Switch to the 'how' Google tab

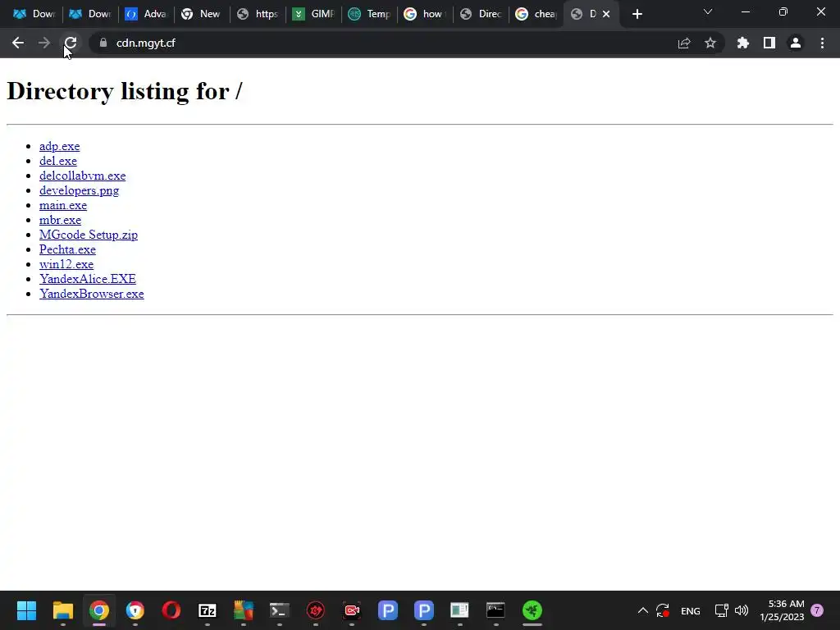click(x=425, y=14)
